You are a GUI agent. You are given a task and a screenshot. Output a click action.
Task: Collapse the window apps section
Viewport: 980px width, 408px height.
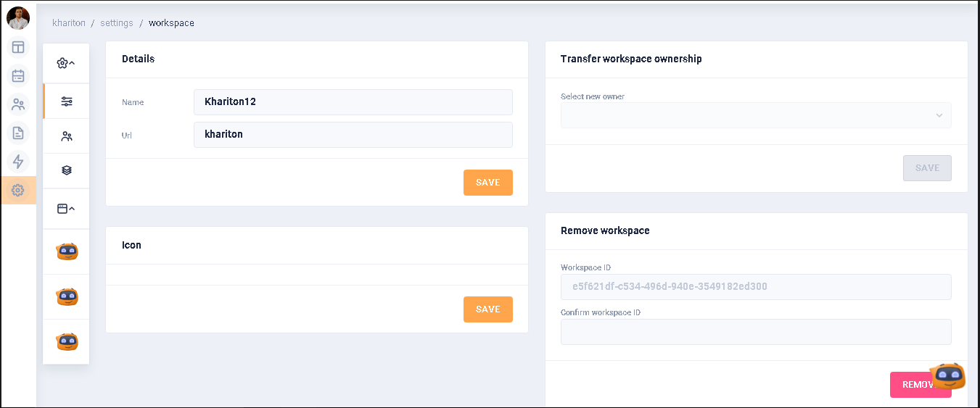click(x=66, y=209)
